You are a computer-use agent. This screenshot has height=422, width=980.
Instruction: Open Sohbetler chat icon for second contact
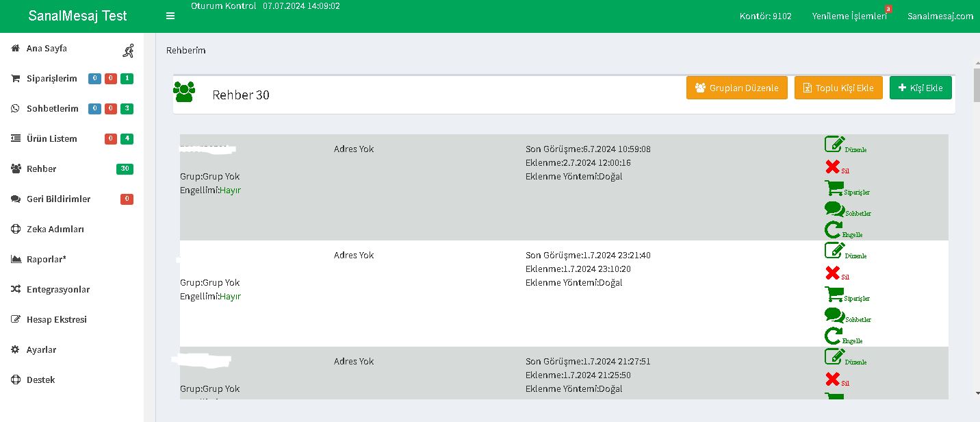click(834, 315)
